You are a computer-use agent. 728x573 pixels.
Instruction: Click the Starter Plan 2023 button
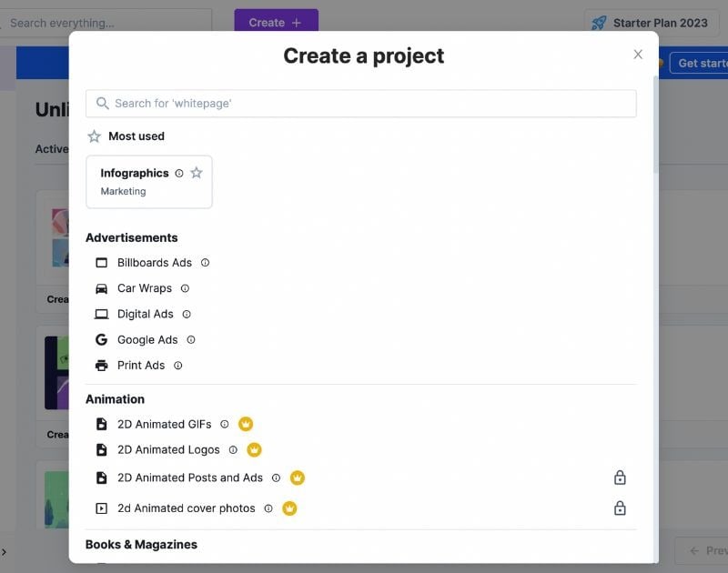coord(650,23)
